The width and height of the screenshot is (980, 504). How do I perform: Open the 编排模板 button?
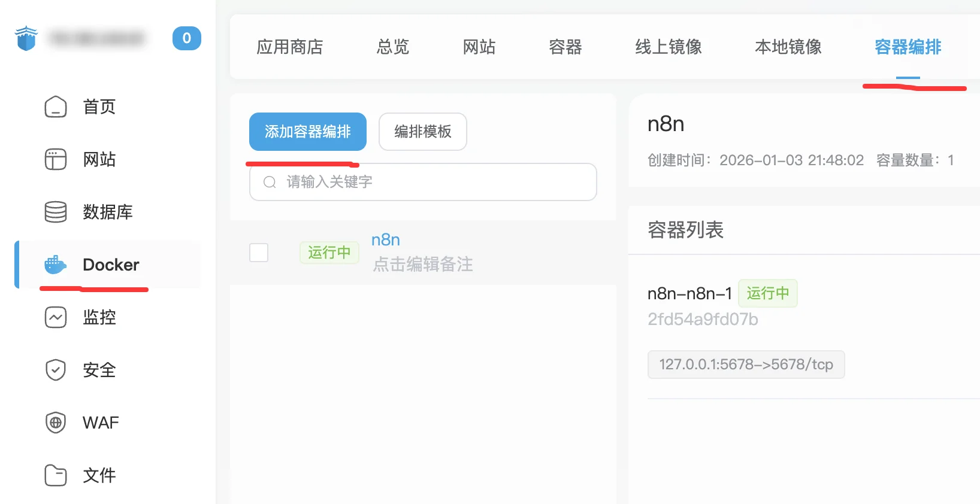tap(423, 132)
